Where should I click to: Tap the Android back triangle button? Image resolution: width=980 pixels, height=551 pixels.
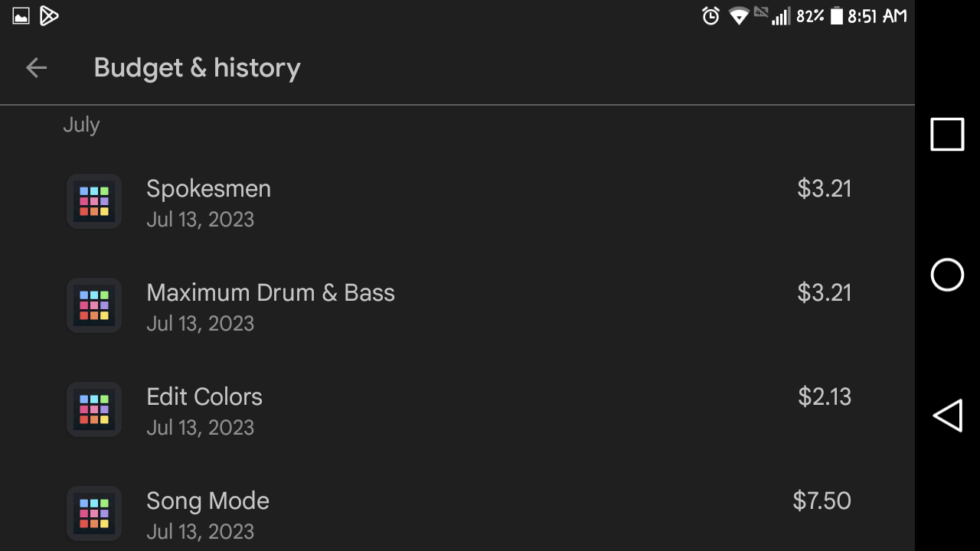(x=947, y=416)
